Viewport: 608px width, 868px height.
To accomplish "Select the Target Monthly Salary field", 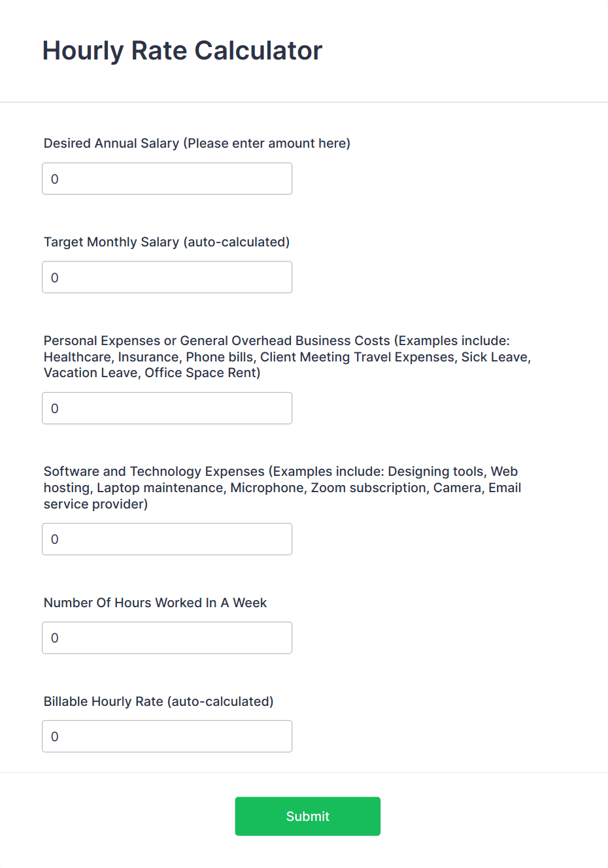I will coord(167,277).
